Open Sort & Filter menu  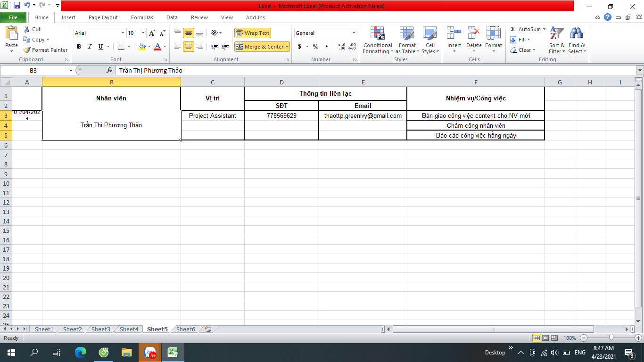(557, 41)
